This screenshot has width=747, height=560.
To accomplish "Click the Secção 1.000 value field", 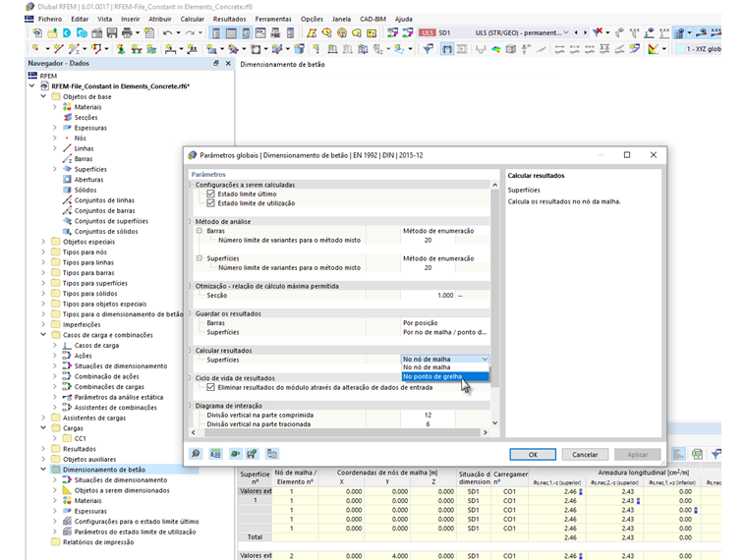I will [428, 296].
